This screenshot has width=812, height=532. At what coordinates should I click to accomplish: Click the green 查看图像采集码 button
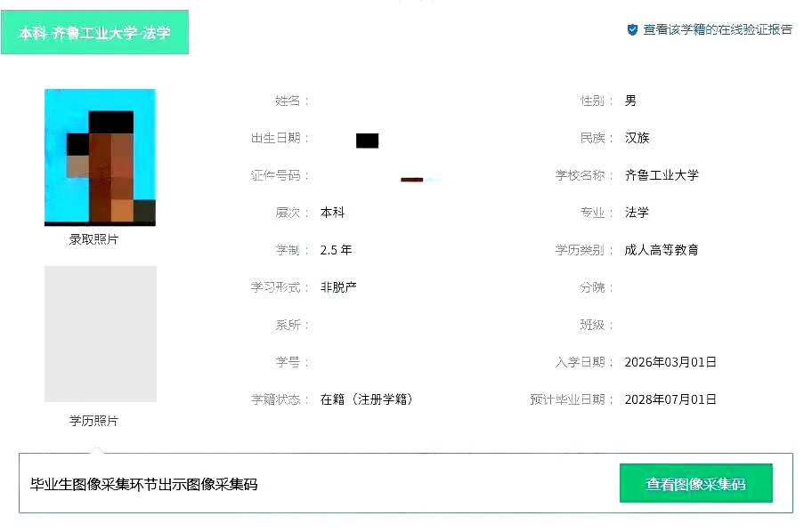[696, 484]
